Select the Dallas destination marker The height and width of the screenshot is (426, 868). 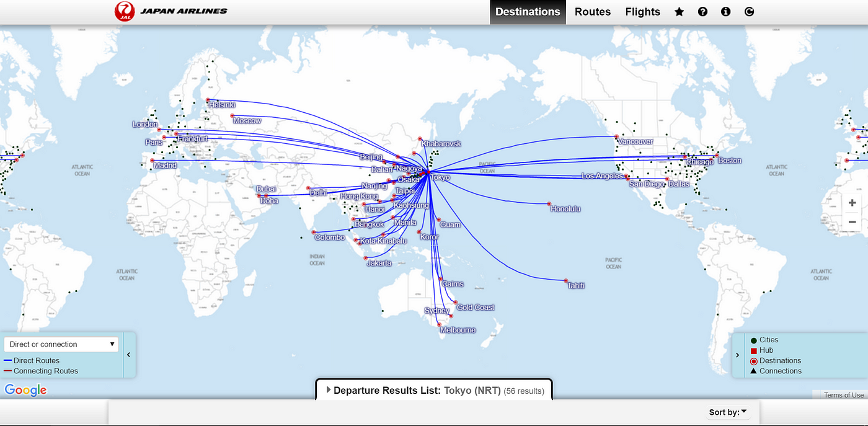(x=666, y=179)
